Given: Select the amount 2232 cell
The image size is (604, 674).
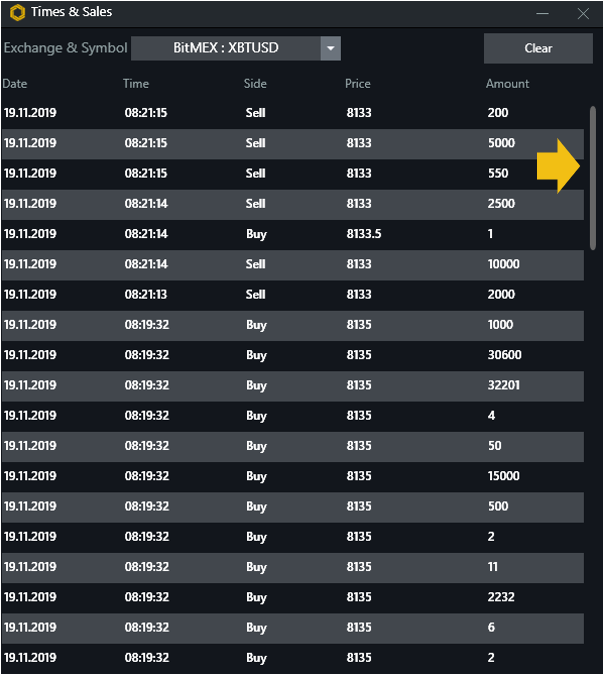Looking at the screenshot, I should 501,597.
